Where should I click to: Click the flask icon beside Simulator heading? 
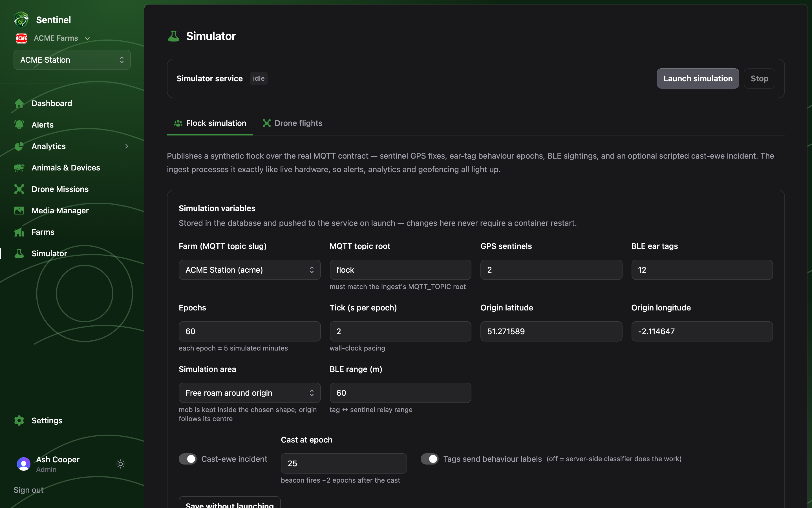coord(173,36)
